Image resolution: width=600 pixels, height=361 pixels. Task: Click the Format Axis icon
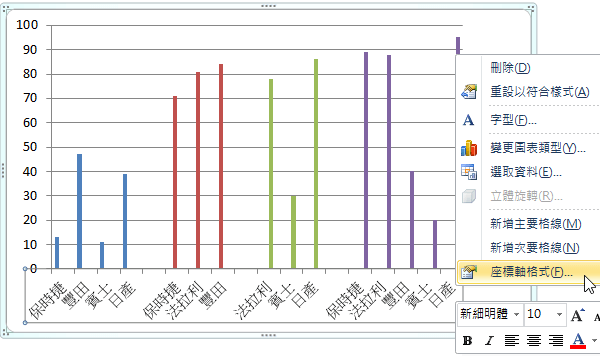[469, 272]
